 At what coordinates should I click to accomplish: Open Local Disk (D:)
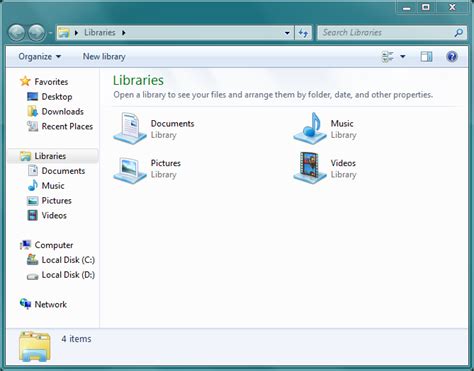click(68, 275)
